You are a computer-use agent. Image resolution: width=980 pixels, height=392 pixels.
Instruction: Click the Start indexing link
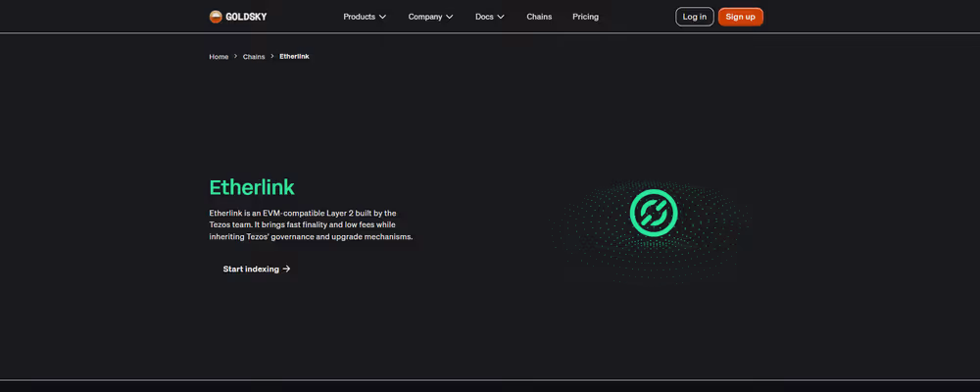click(251, 269)
